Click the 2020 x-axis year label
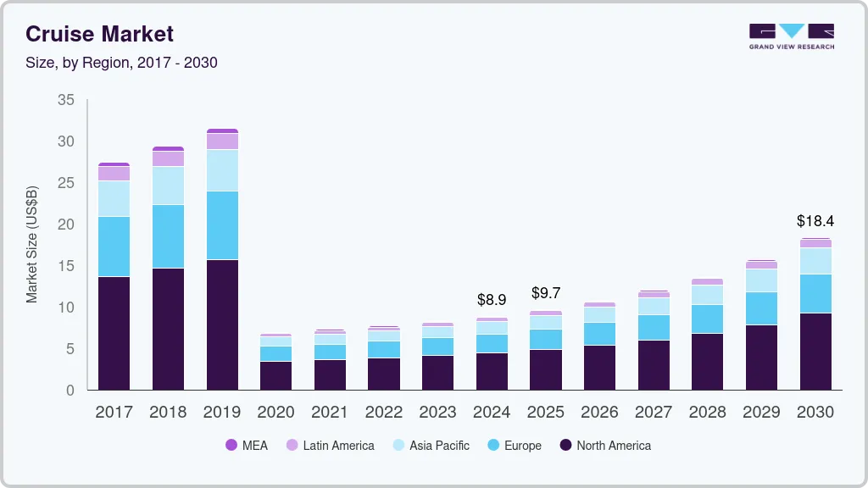Screen dimensions: 868x488 tap(275, 413)
